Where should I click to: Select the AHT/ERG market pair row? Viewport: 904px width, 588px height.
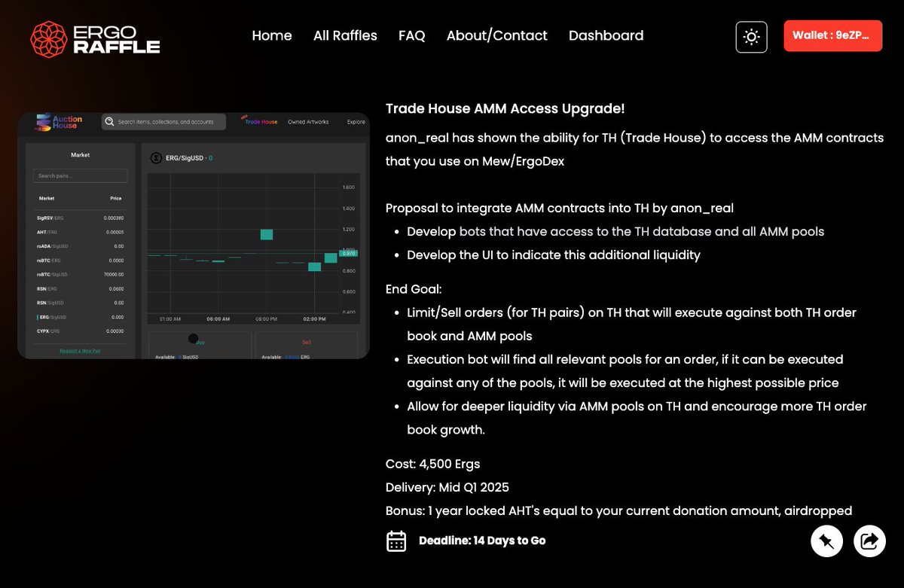click(81, 232)
